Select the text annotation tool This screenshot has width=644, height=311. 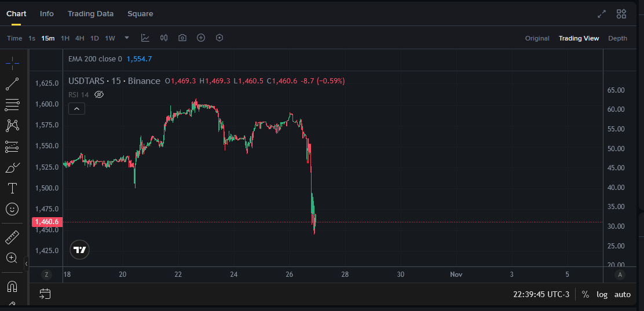coord(12,189)
